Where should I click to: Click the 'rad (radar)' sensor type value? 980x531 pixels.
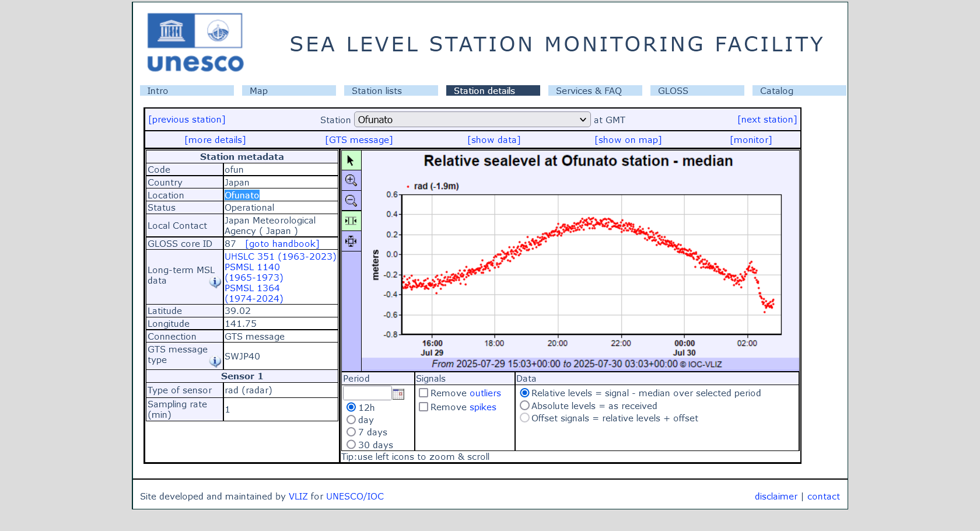tap(249, 390)
